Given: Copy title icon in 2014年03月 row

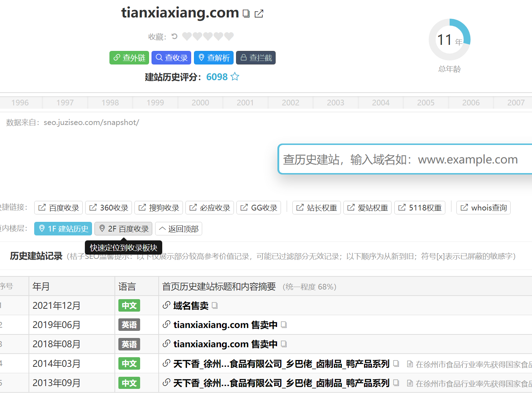Looking at the screenshot, I should [x=396, y=363].
